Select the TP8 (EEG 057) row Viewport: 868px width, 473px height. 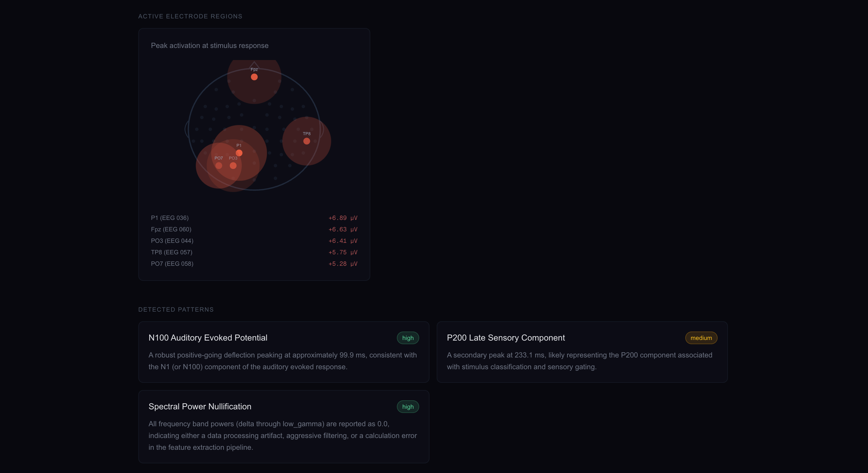click(254, 252)
